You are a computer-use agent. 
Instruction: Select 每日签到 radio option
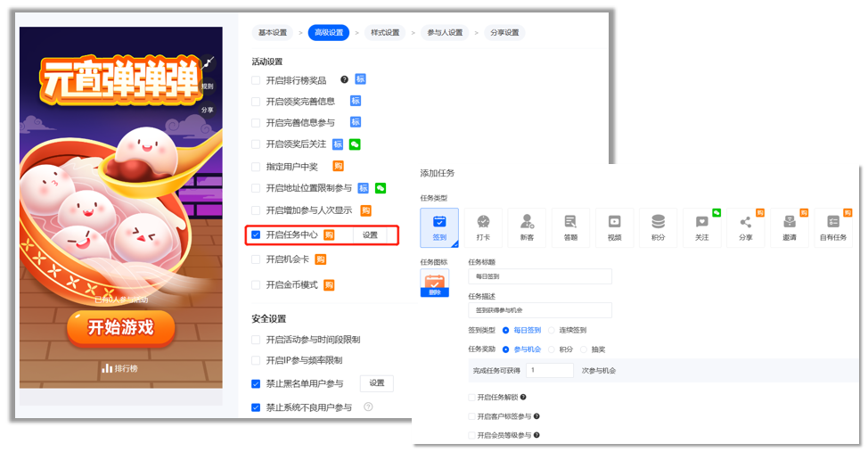[505, 330]
